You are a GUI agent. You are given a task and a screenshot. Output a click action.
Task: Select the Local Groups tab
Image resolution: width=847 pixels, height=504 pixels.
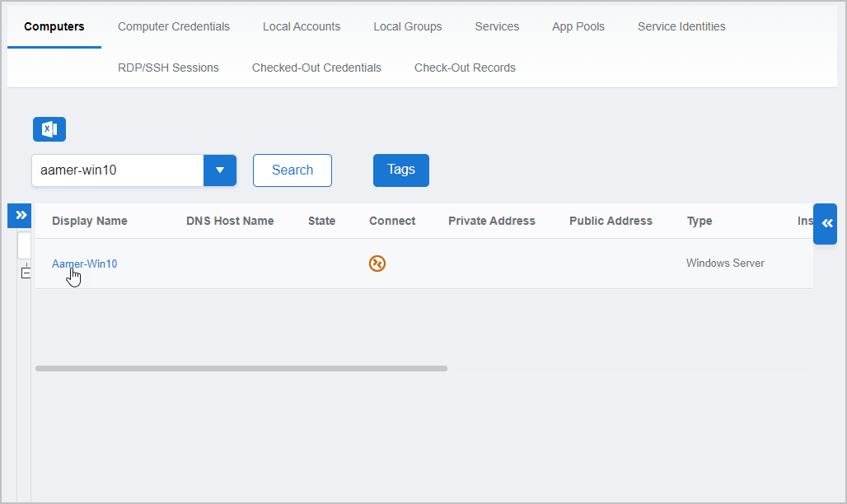407,26
